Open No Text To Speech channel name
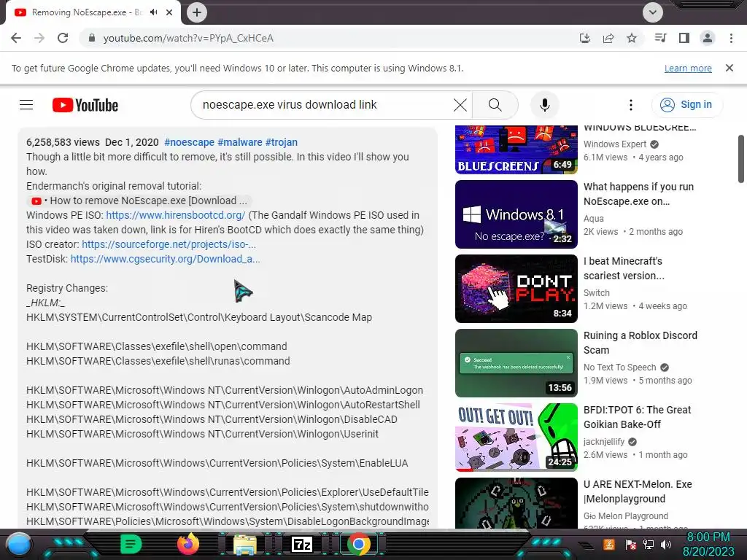This screenshot has height=560, width=747. 620,367
